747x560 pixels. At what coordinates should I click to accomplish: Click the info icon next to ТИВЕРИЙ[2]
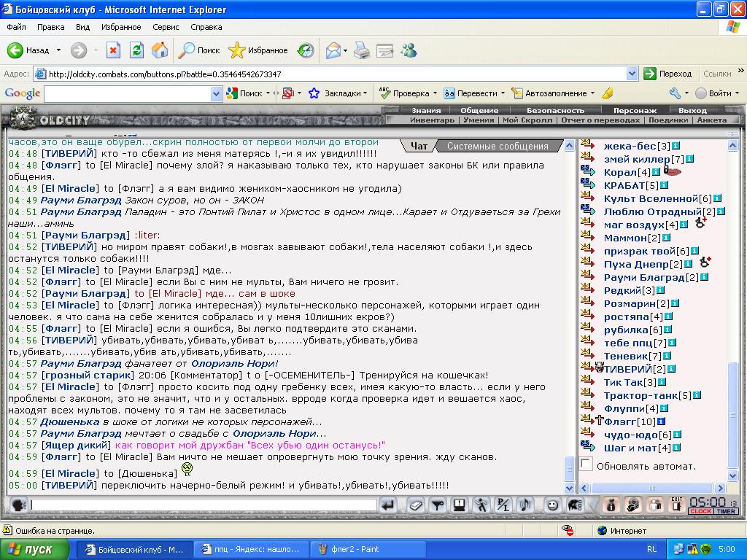click(x=671, y=368)
